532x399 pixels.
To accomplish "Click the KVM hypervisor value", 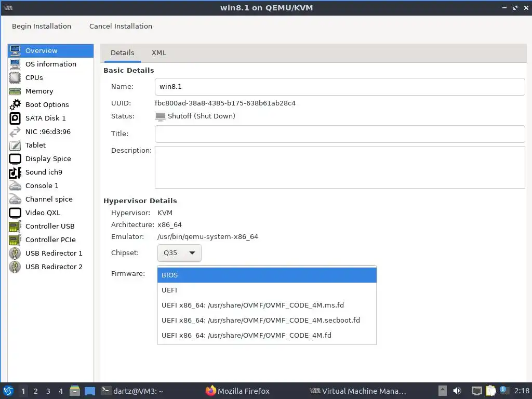I will click(165, 212).
